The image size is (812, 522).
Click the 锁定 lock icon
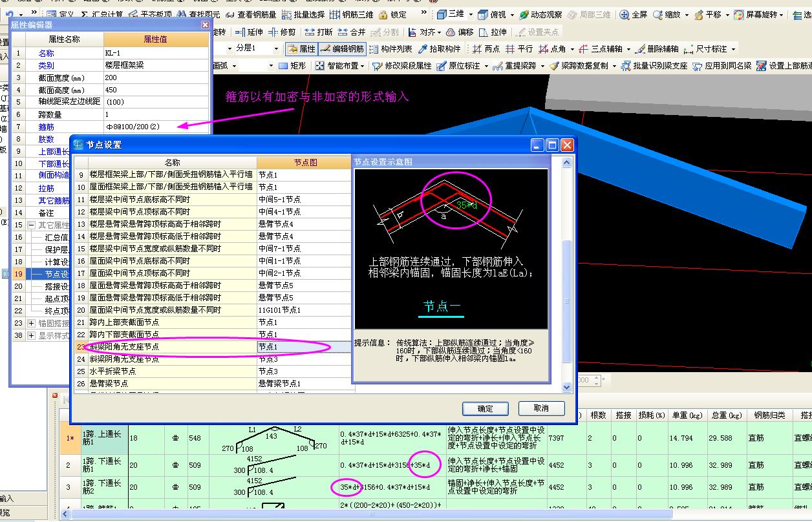pos(392,14)
